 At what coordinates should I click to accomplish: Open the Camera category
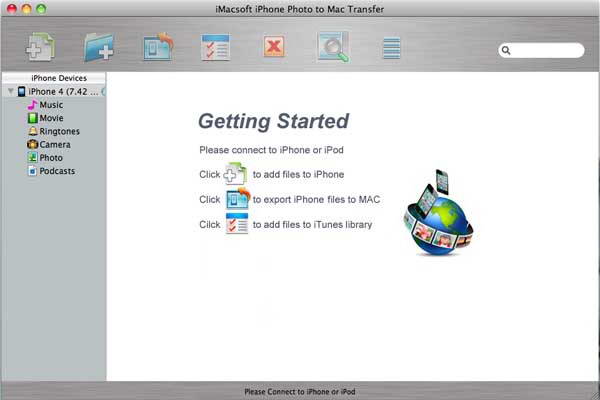coord(55,144)
